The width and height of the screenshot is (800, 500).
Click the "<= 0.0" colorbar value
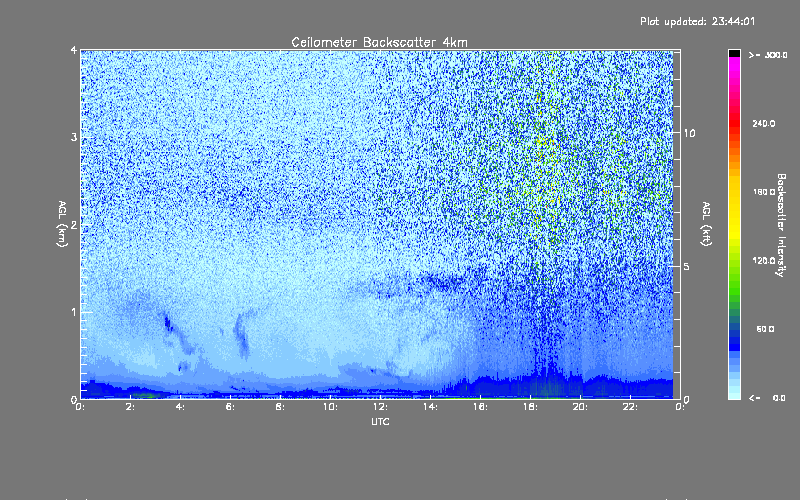pyautogui.click(x=767, y=397)
